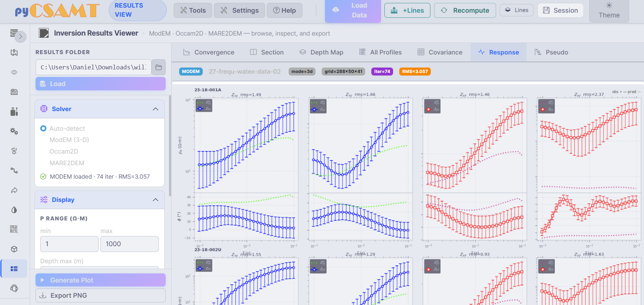The image size is (644, 305).
Task: Switch to the Depth Map tab
Action: point(321,52)
